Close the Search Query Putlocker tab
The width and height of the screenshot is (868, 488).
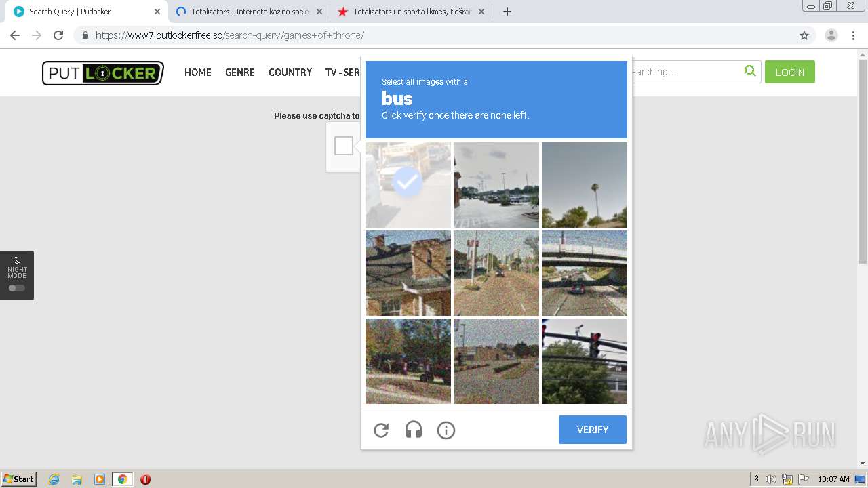click(x=157, y=12)
